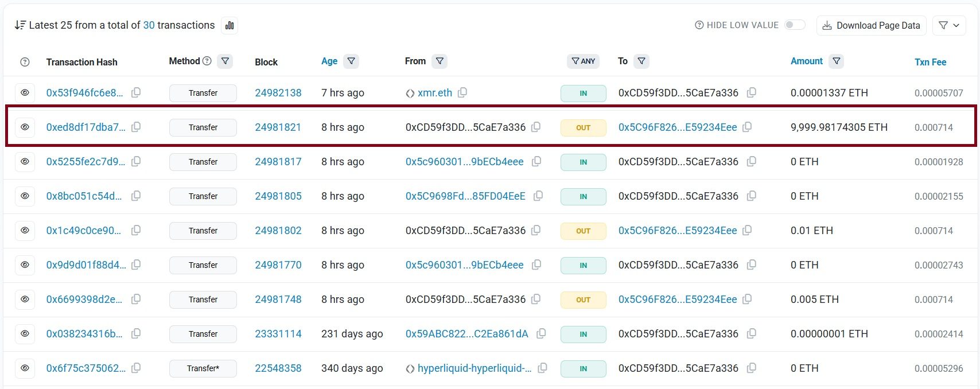Sort by the Txn Fee column header

click(x=930, y=62)
